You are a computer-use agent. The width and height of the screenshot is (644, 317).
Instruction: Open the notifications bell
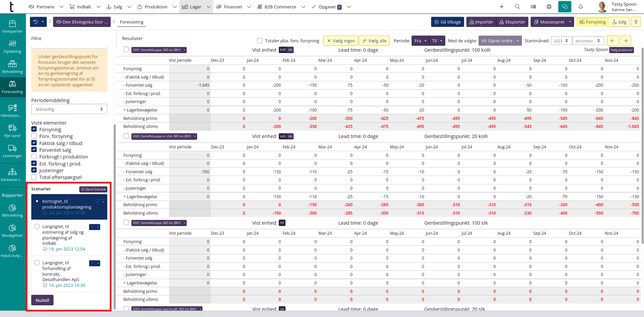tap(580, 7)
